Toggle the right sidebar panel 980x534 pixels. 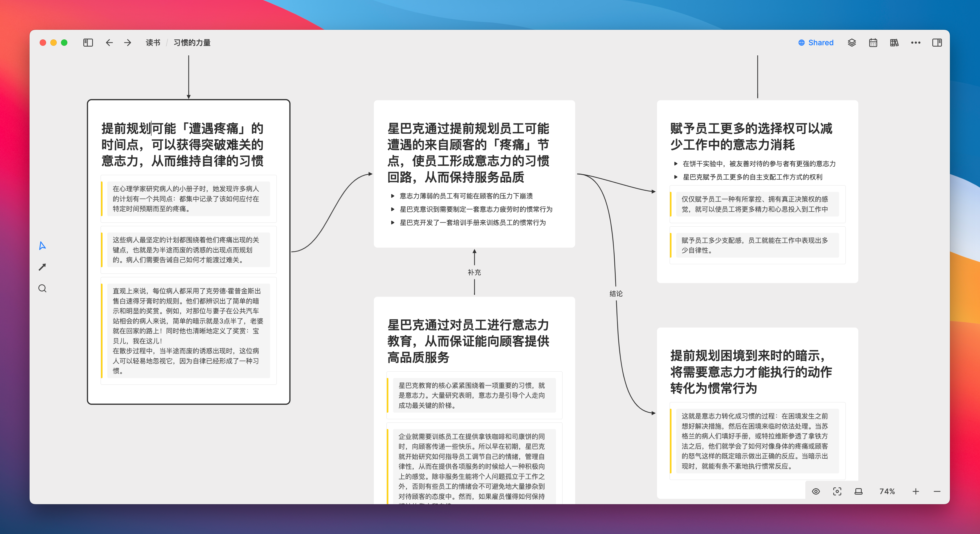(x=937, y=43)
